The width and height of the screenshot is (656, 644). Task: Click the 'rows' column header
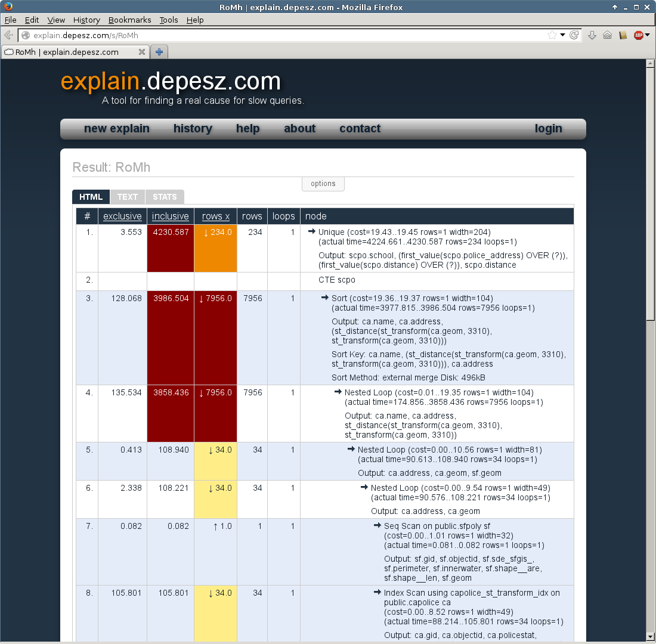(252, 216)
